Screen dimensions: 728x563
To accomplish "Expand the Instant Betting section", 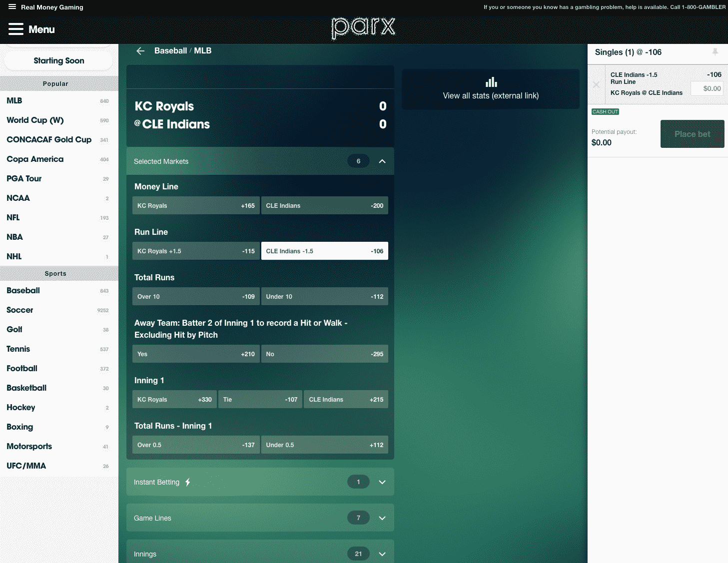I will pos(382,482).
